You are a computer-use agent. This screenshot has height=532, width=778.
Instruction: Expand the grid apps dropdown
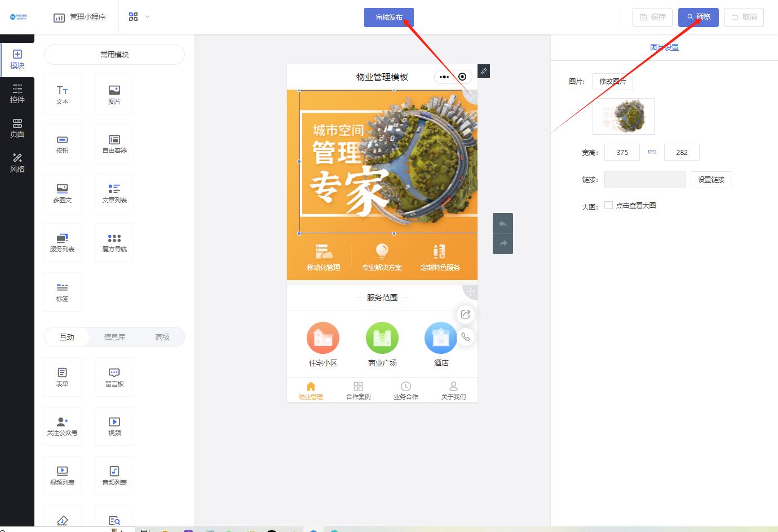(139, 17)
